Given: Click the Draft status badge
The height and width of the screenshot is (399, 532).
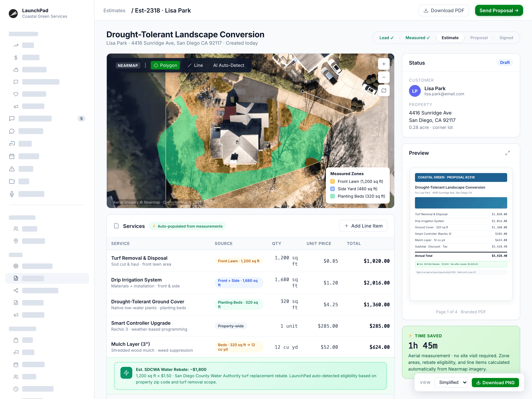Looking at the screenshot, I should point(505,63).
